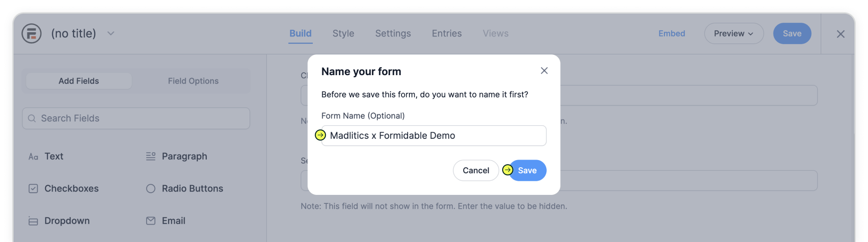Cancel the form naming dialog
Image resolution: width=868 pixels, height=242 pixels.
pos(476,170)
